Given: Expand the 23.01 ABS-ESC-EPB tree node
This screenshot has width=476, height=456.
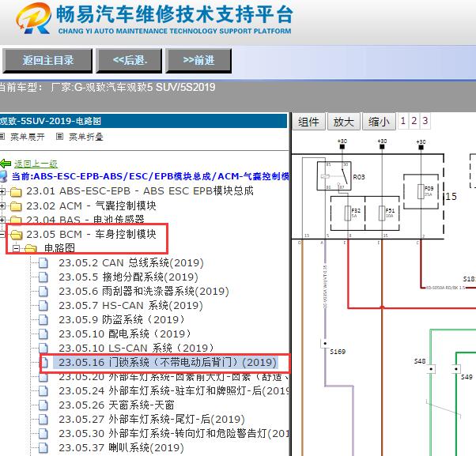Looking at the screenshot, I should point(2,191).
